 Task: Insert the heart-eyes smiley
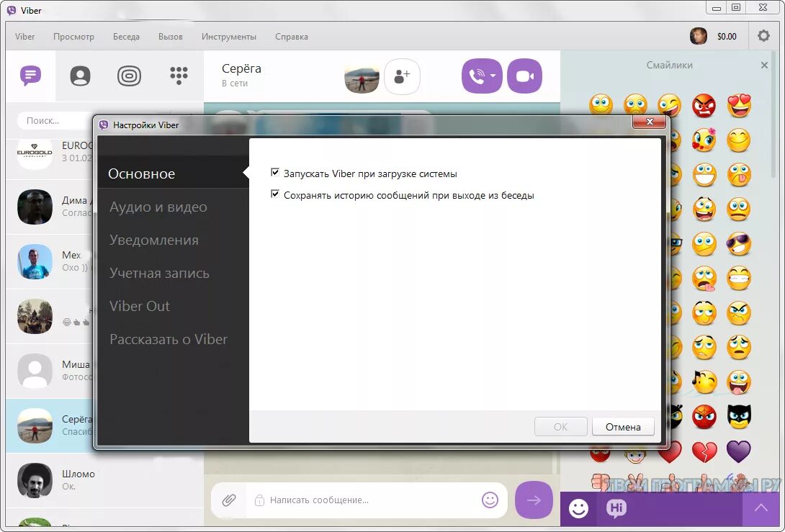(x=739, y=105)
